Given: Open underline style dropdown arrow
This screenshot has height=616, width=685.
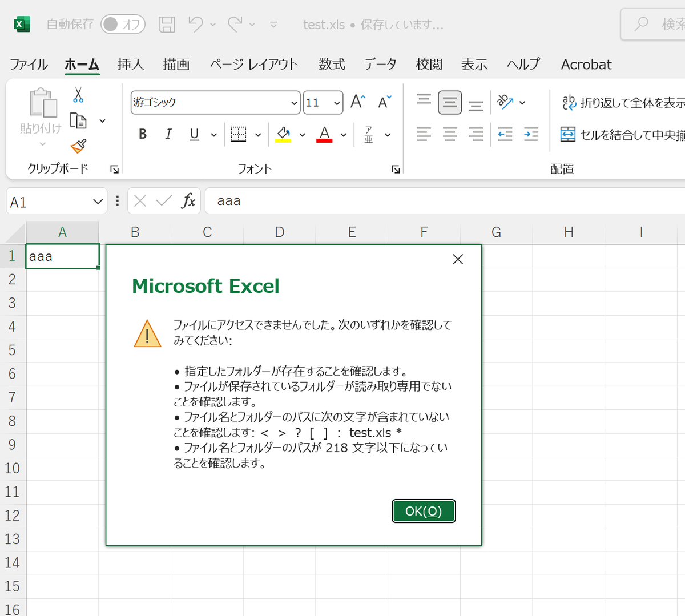Looking at the screenshot, I should (x=214, y=135).
